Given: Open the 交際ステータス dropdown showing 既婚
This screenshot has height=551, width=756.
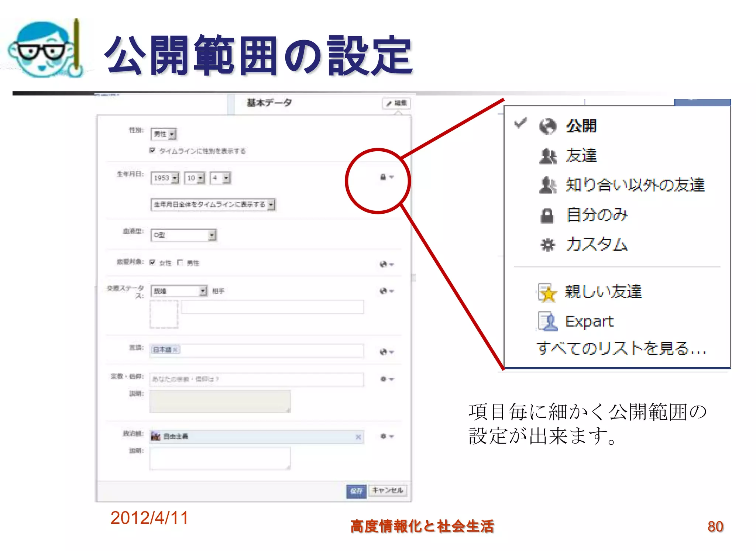Looking at the screenshot, I should pyautogui.click(x=179, y=291).
